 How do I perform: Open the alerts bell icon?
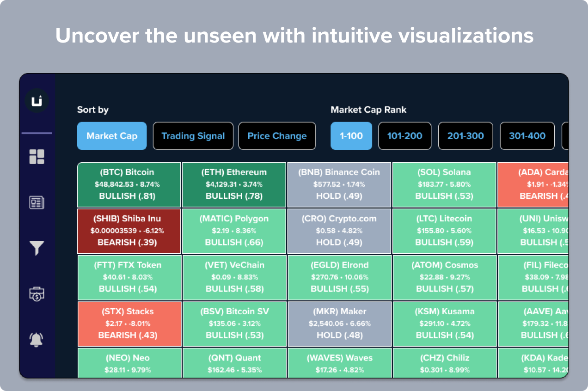point(37,340)
